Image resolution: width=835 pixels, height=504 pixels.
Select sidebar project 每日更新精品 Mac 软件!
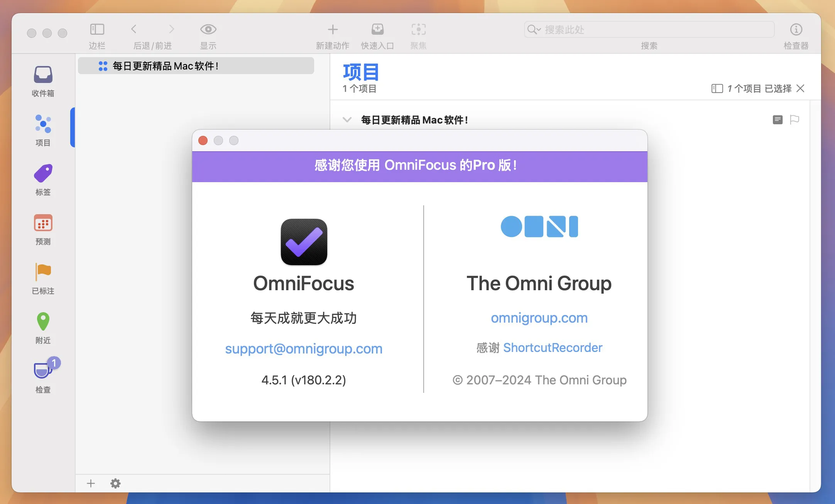(196, 66)
